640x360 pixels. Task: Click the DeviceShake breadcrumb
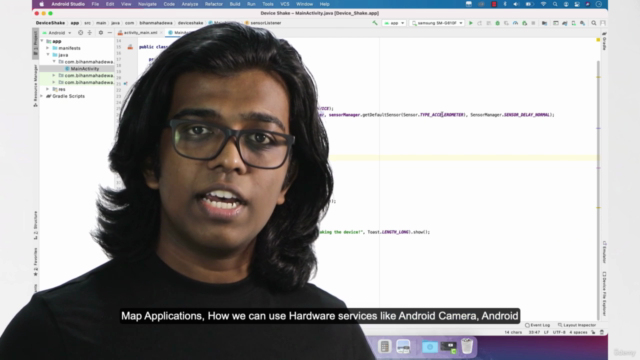[x=50, y=23]
